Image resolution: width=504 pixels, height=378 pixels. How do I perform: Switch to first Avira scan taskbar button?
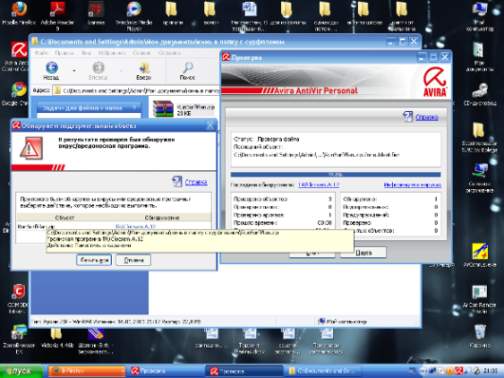165,371
